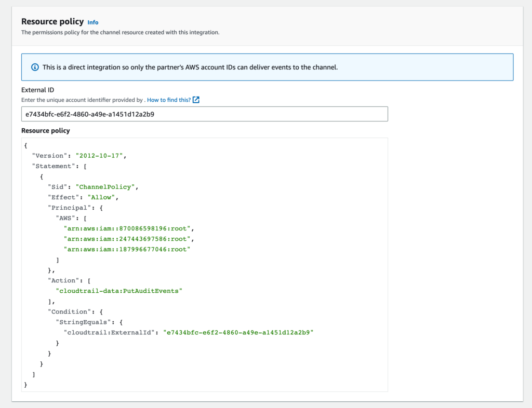Click the "Principal": { line
The image size is (532, 408).
(x=75, y=208)
